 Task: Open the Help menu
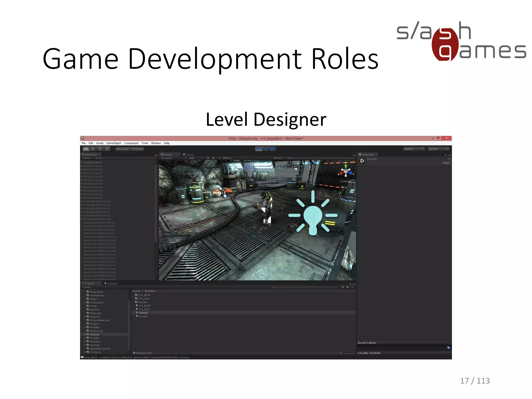(x=167, y=143)
